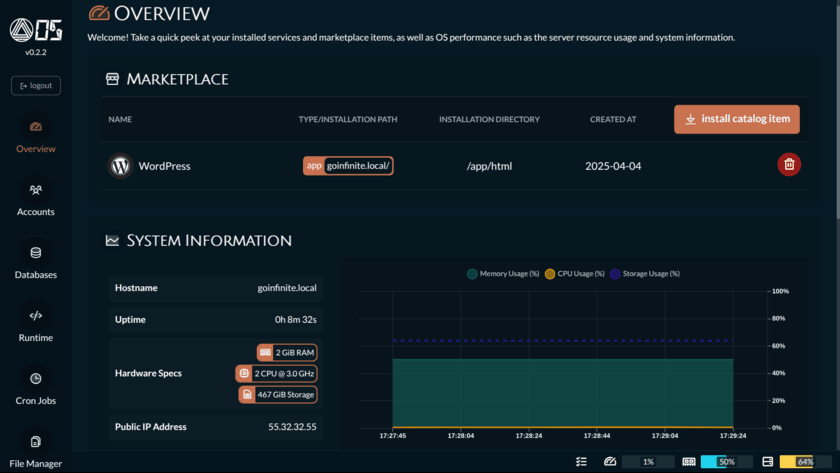Click the Public IP Address 55.32.32.55
Viewport: 840px width, 473px height.
[x=292, y=427]
